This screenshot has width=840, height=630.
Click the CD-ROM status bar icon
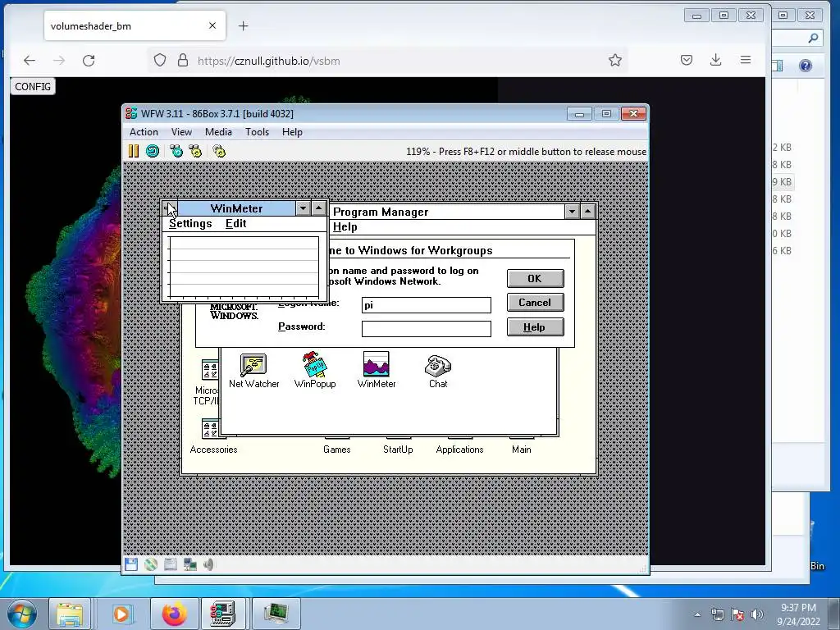[x=151, y=564]
